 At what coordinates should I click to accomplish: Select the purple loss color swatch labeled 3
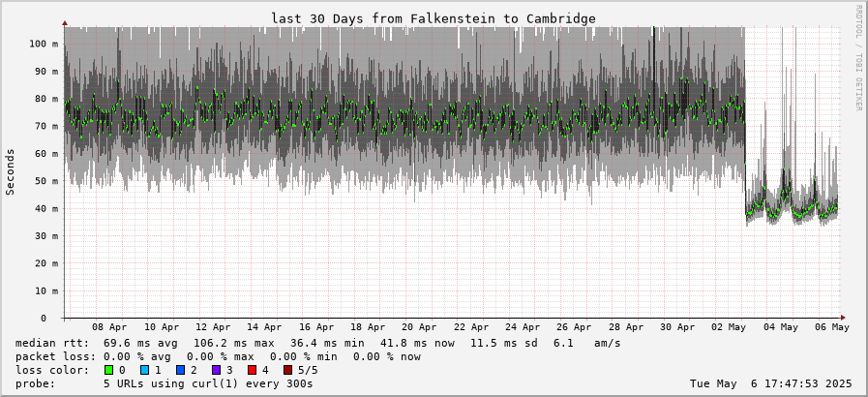[216, 370]
